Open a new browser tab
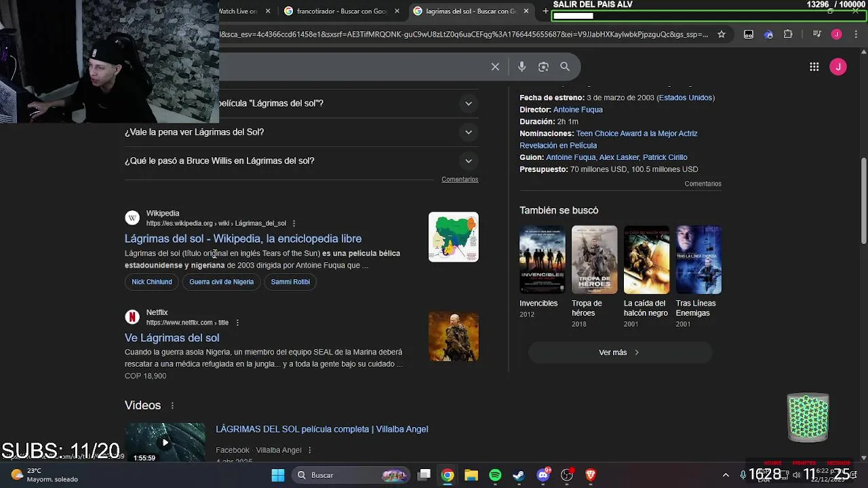This screenshot has width=868, height=488. pyautogui.click(x=545, y=11)
